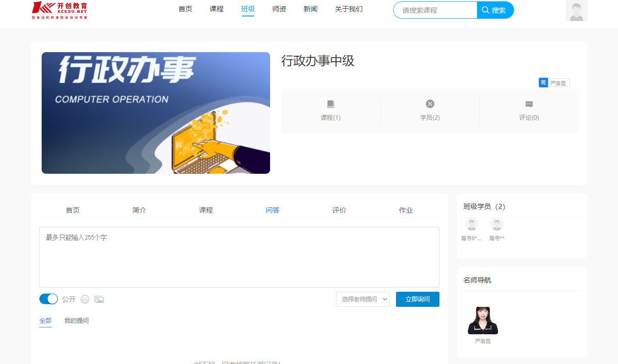The image size is (618, 364).
Task: Click the circled X icon above 学员(2)
Action: coord(430,104)
